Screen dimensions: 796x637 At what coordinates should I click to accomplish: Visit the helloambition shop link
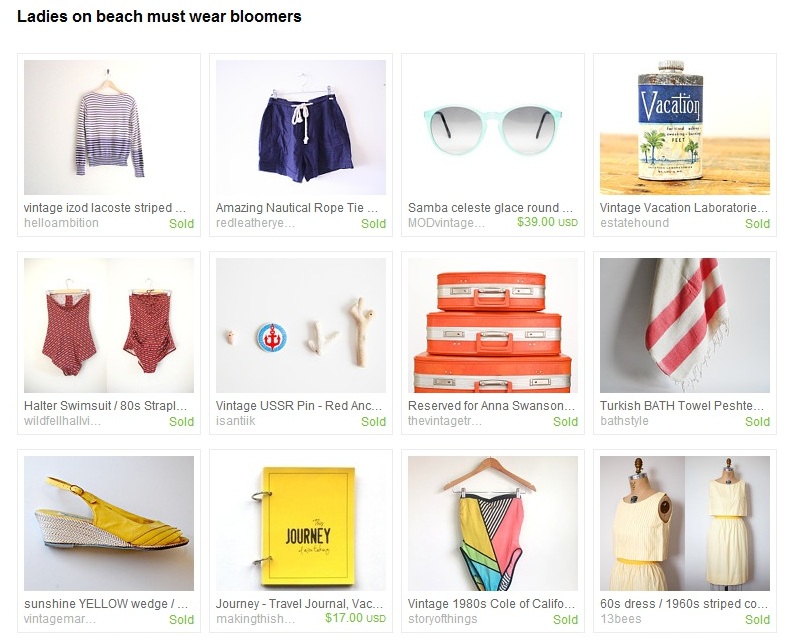click(61, 223)
